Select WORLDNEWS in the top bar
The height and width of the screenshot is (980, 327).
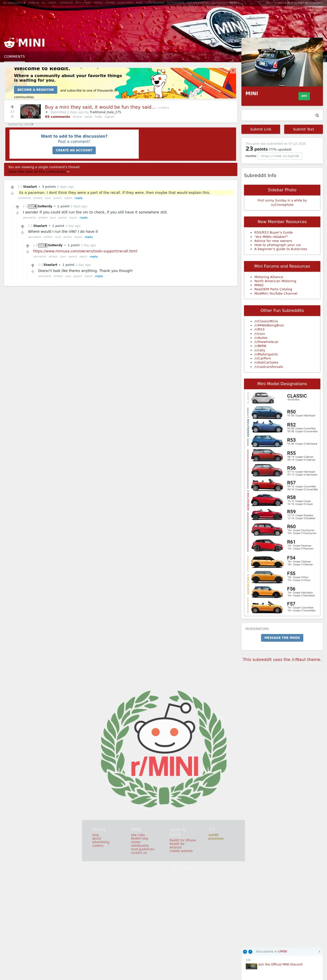pos(125,3)
